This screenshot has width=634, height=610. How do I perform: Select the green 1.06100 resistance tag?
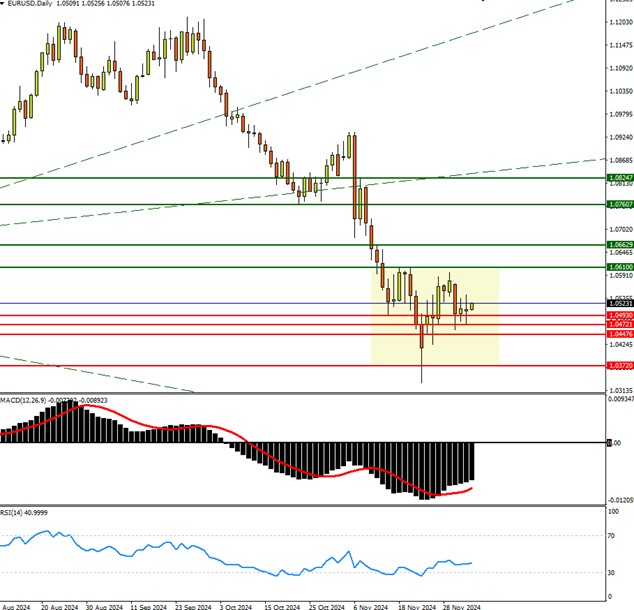(619, 267)
